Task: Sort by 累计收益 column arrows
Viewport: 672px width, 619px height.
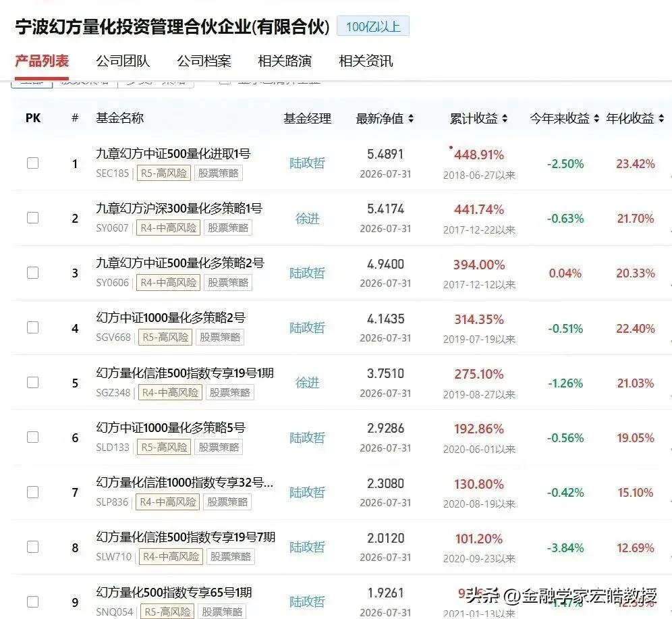Action: tap(505, 118)
